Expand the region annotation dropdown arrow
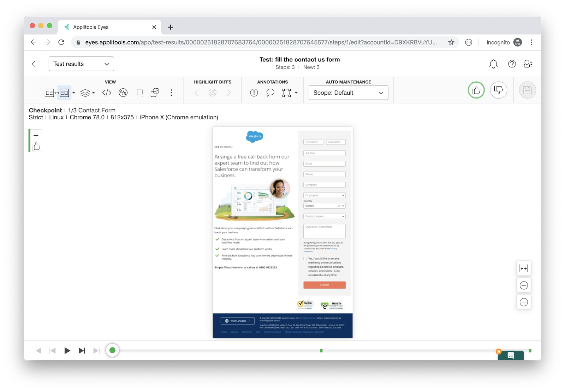This screenshot has height=392, width=565. 296,93
